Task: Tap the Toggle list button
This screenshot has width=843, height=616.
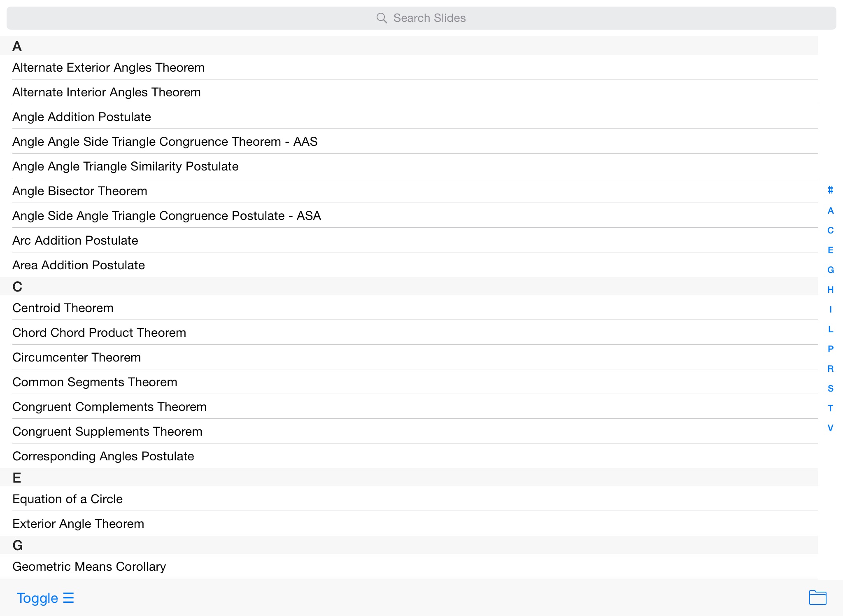Action: click(x=45, y=598)
